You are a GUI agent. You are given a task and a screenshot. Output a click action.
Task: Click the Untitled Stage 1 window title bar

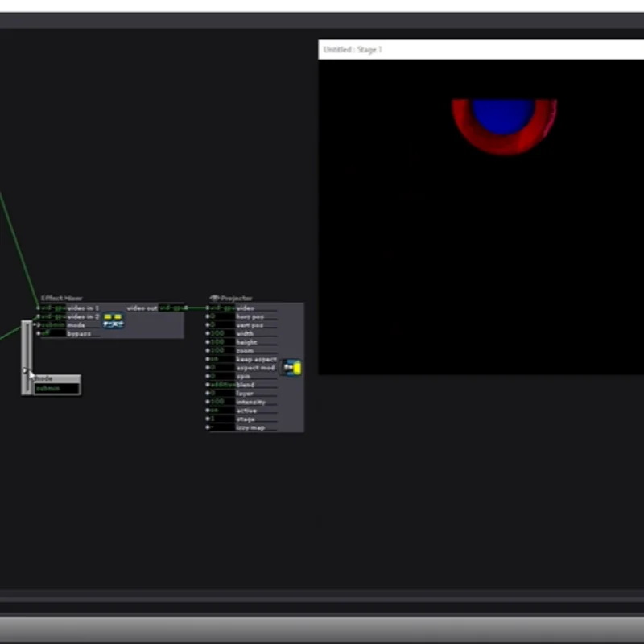pos(481,50)
